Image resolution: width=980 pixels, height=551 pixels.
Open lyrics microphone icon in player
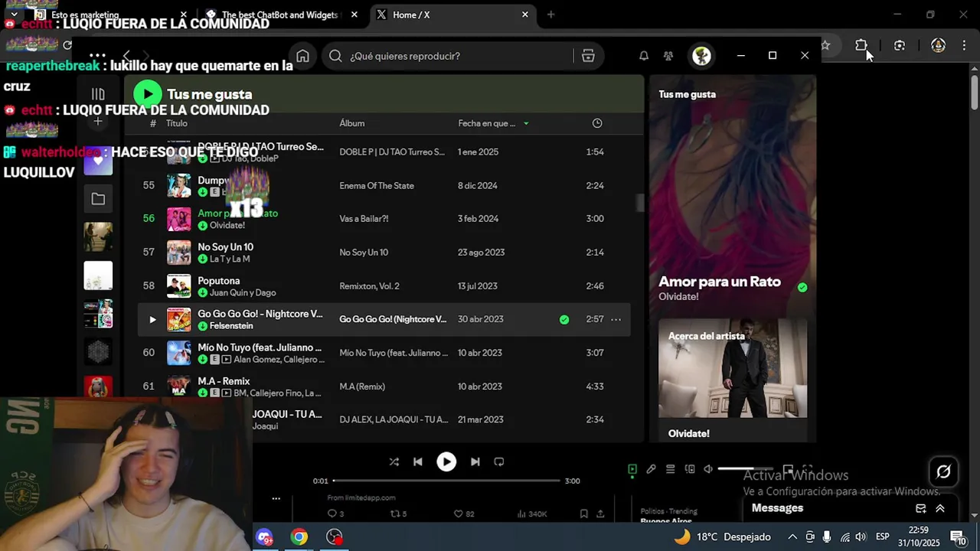[651, 469]
